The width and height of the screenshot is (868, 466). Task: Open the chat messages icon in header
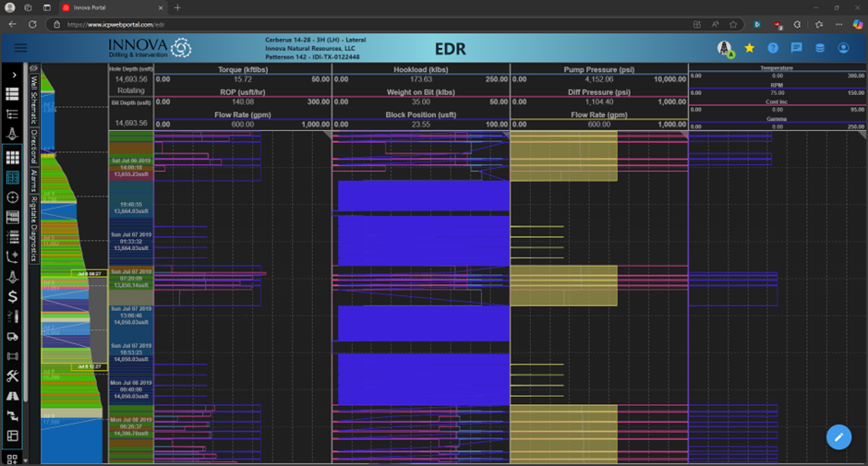click(796, 48)
